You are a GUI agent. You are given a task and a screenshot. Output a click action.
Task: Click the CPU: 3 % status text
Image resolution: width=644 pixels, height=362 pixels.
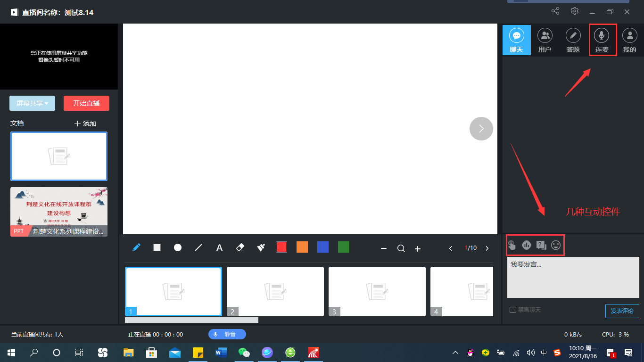pos(615,335)
